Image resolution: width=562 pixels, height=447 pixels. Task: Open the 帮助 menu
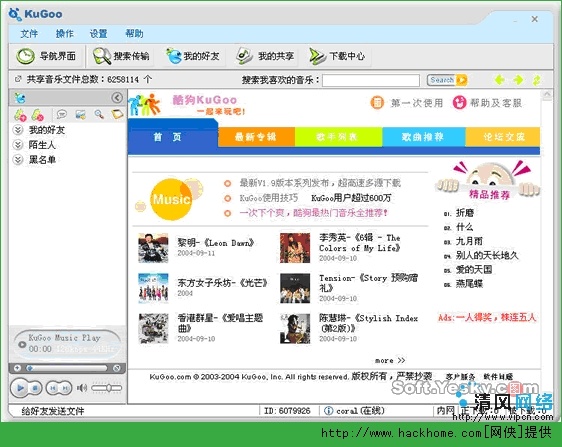click(x=134, y=34)
